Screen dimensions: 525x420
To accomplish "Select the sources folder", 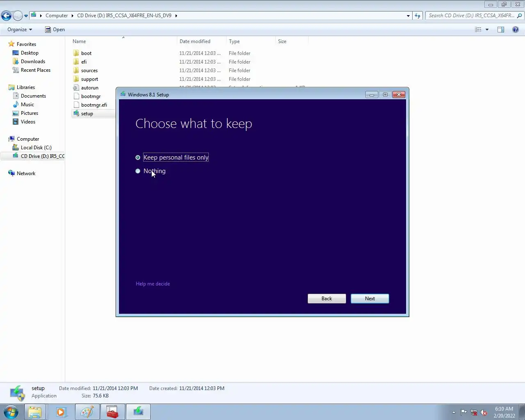I will click(89, 71).
